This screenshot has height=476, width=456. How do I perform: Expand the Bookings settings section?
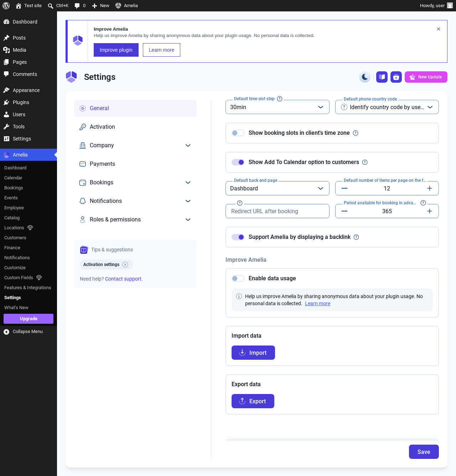[x=135, y=183]
